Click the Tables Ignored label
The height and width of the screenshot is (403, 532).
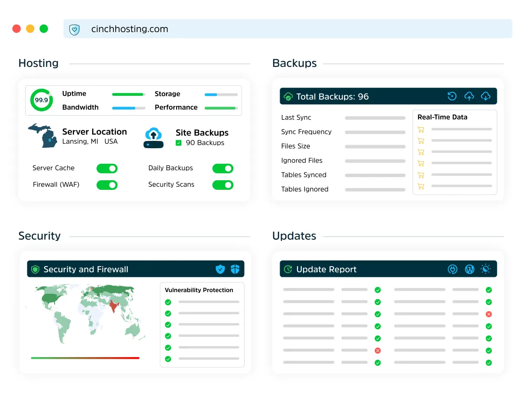click(x=305, y=189)
